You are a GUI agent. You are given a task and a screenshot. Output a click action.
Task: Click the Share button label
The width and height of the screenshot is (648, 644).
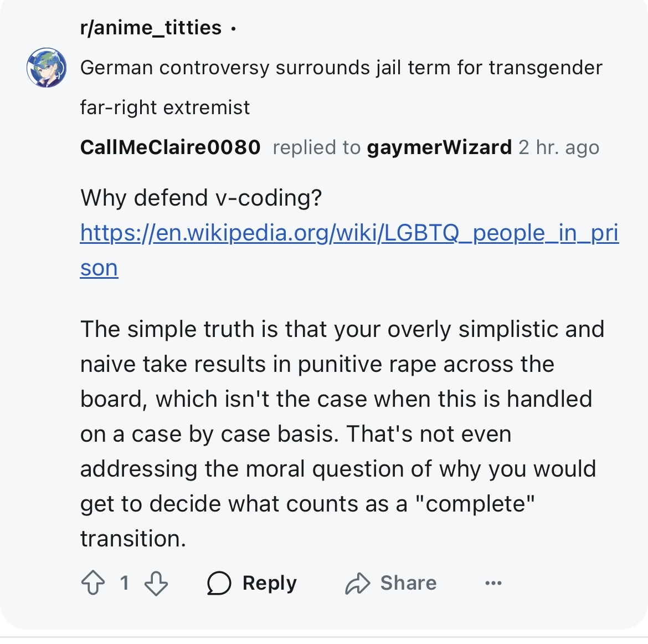tap(408, 583)
